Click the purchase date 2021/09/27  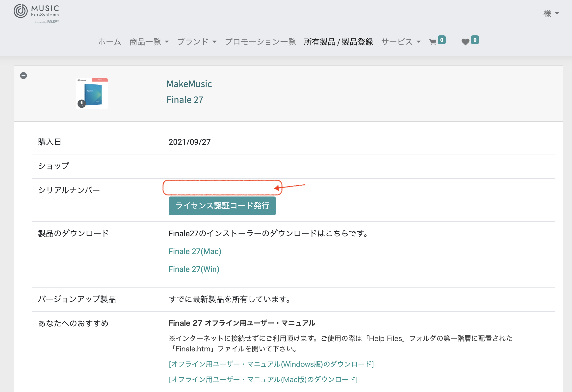point(189,142)
